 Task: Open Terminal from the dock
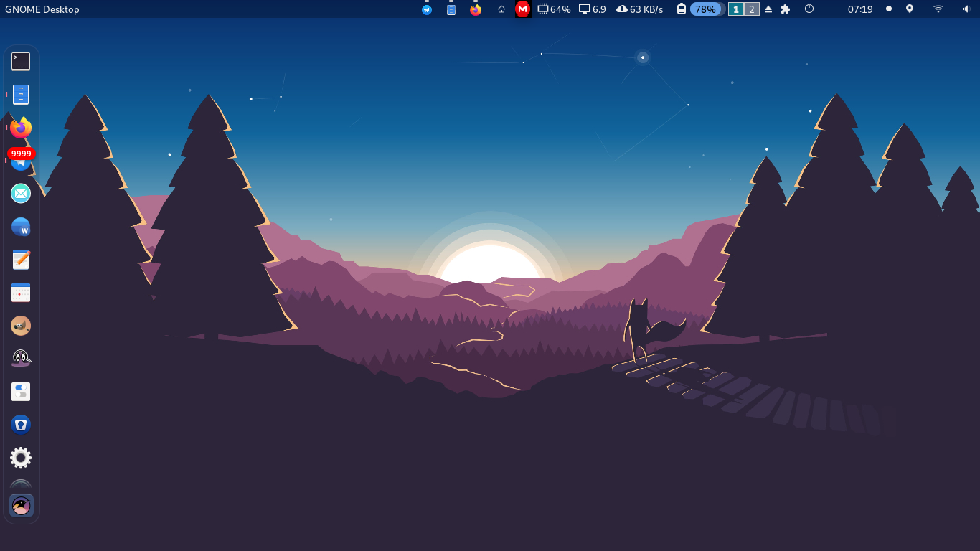click(x=21, y=62)
